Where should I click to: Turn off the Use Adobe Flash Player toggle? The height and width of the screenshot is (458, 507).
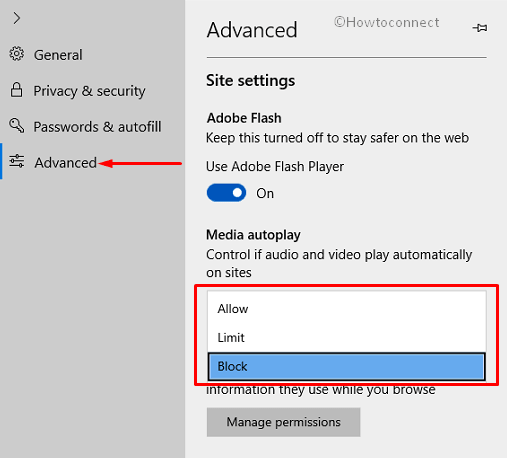coord(226,193)
